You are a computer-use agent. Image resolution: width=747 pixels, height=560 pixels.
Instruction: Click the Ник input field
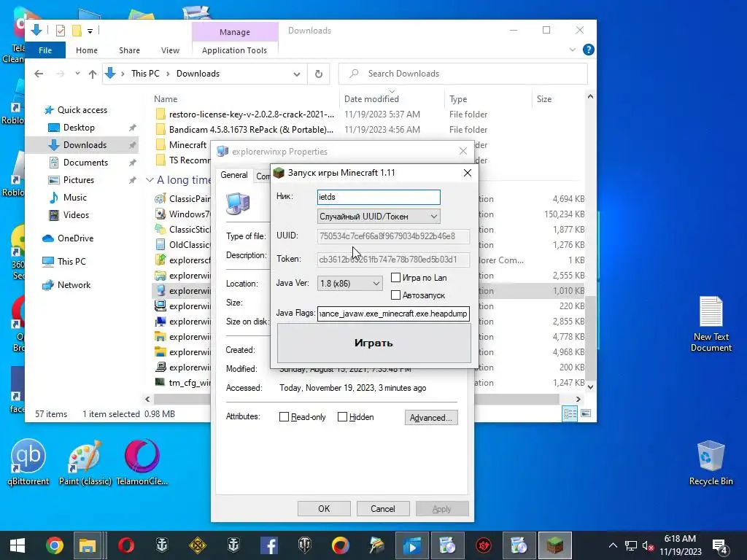(379, 197)
